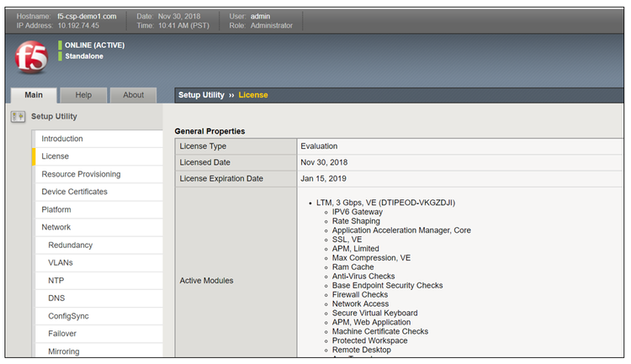The height and width of the screenshot is (364, 631).
Task: Open the Help tab
Action: pyautogui.click(x=83, y=95)
